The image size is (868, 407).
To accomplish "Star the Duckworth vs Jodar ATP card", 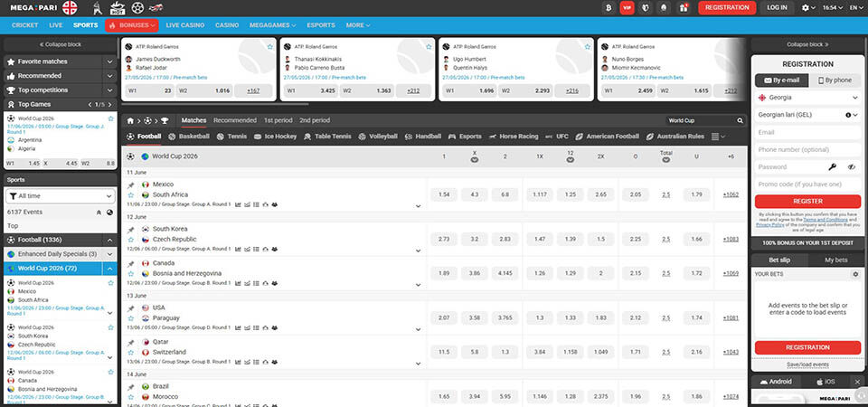I will click(270, 47).
